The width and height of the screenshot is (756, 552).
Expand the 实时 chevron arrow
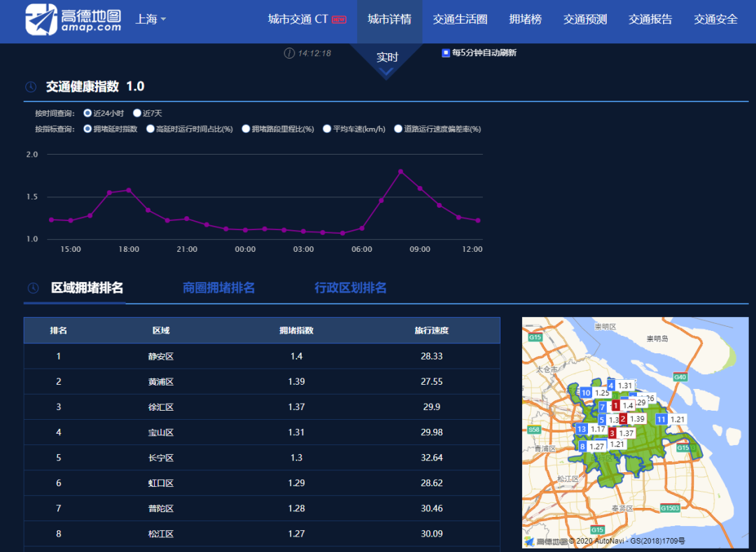click(386, 73)
